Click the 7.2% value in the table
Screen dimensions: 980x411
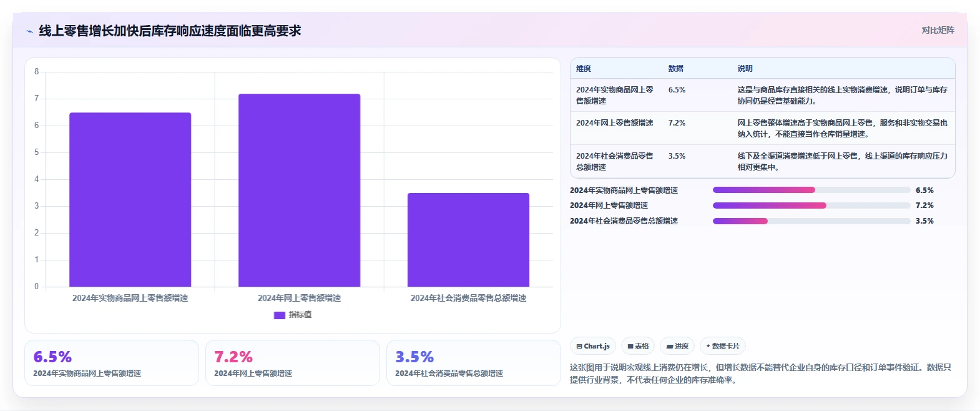[677, 123]
